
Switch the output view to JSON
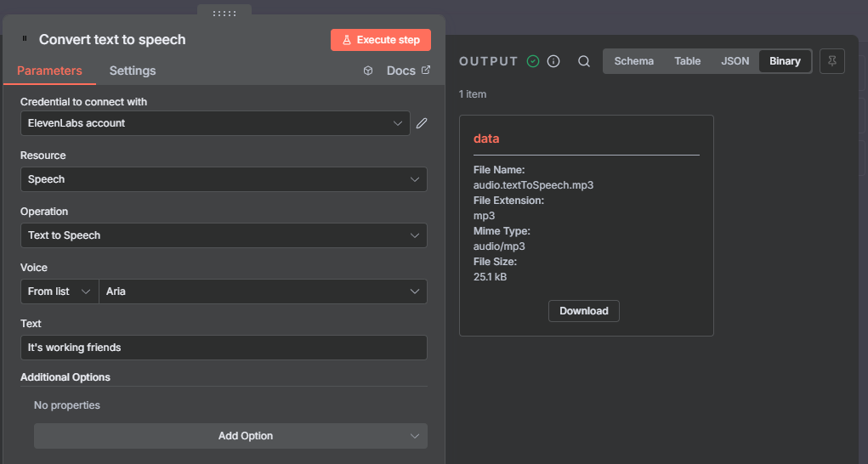[x=735, y=61]
